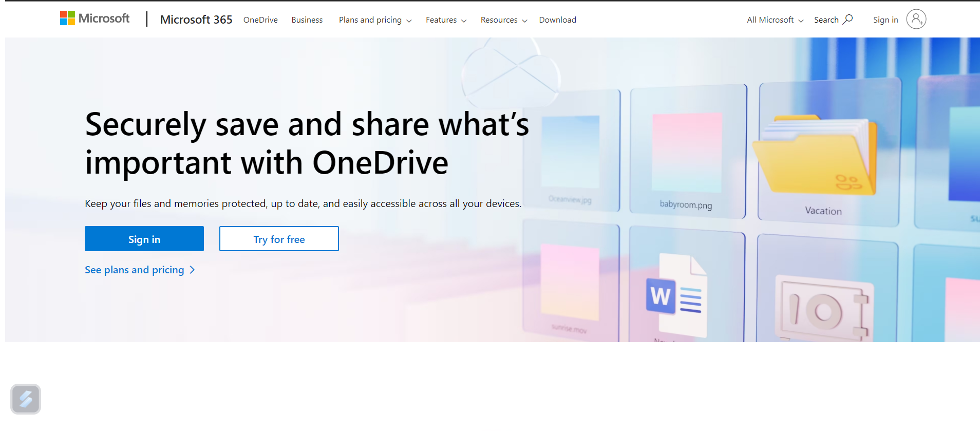The width and height of the screenshot is (980, 431).
Task: Click chevron beside See plans and pricing
Action: (x=192, y=270)
